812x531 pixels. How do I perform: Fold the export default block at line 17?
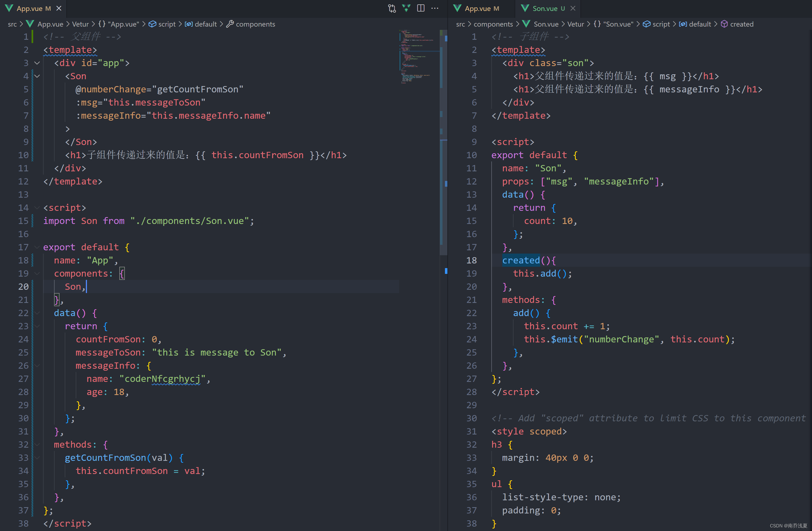click(37, 247)
